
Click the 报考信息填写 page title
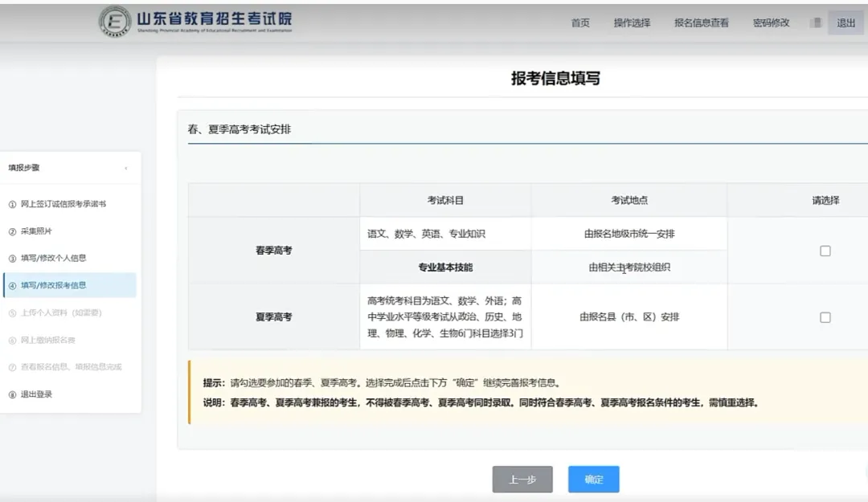coord(555,79)
